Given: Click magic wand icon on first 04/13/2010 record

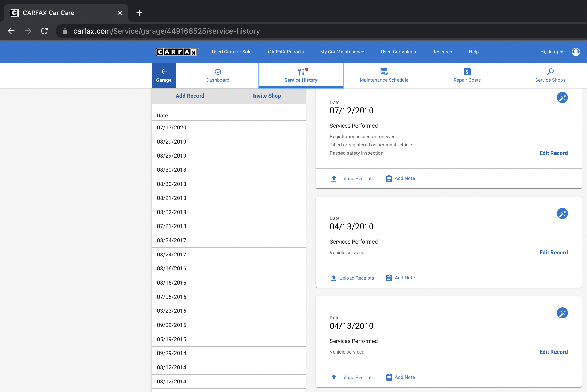Looking at the screenshot, I should pos(562,214).
